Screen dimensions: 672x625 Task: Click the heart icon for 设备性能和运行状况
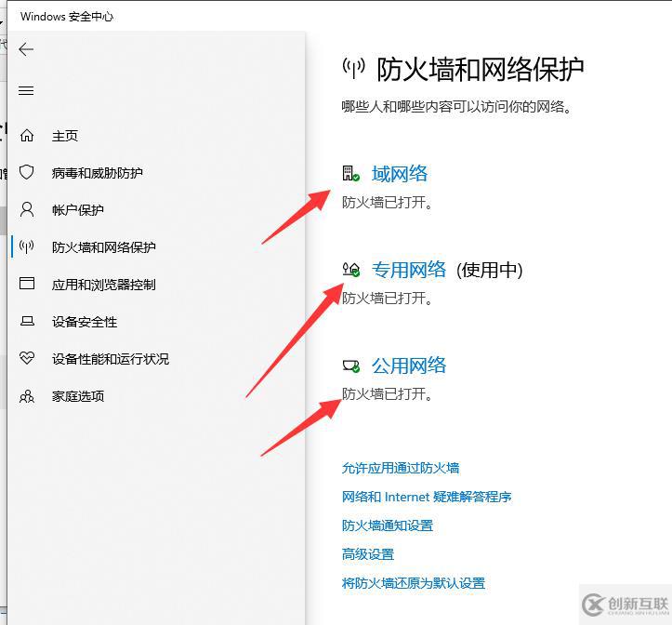[x=27, y=358]
